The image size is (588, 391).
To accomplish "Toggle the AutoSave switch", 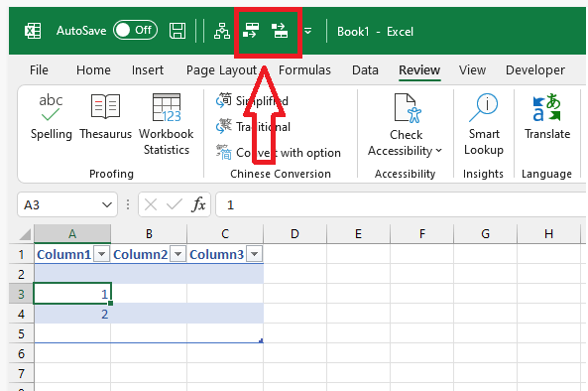I will 136,31.
